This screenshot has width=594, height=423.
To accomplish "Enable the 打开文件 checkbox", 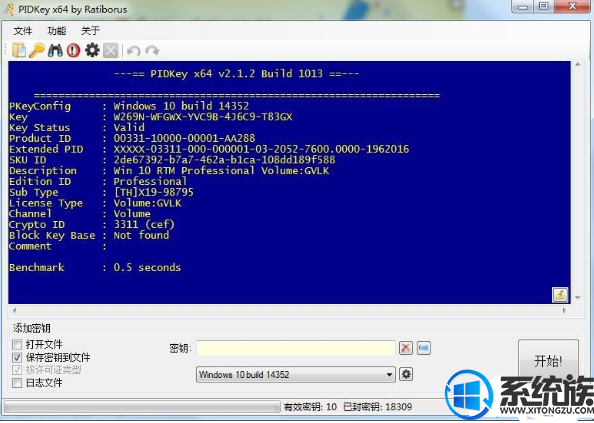I will point(17,344).
